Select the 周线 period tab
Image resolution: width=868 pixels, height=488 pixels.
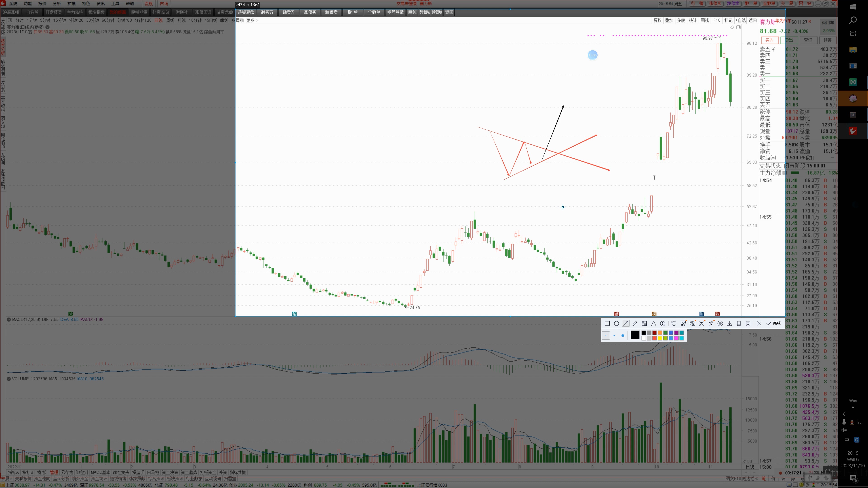170,21
